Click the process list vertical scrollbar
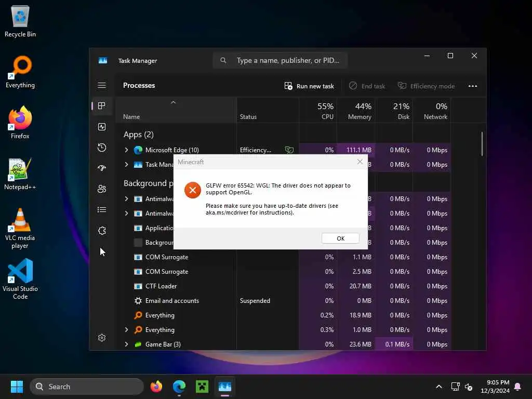Viewport: 532px width, 399px height. [482, 144]
